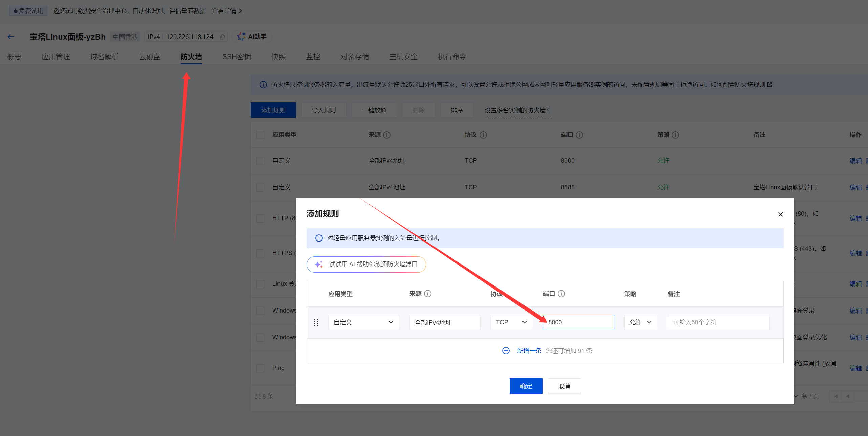Screen dimensions: 868x436
Task: Click the plus icon for 新增一条
Action: coord(506,351)
